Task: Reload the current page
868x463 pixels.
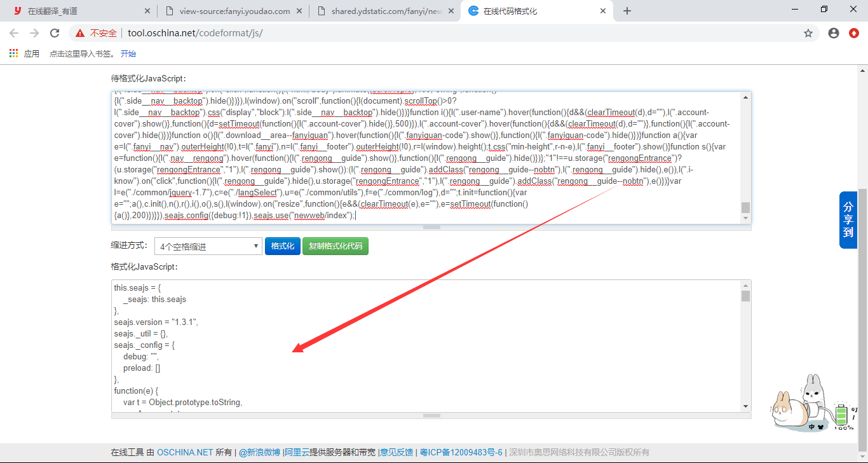Action: coord(55,33)
